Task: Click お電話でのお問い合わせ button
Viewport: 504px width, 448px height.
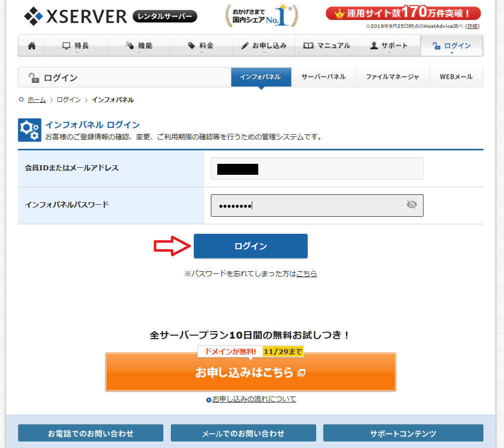Action: tap(90, 433)
